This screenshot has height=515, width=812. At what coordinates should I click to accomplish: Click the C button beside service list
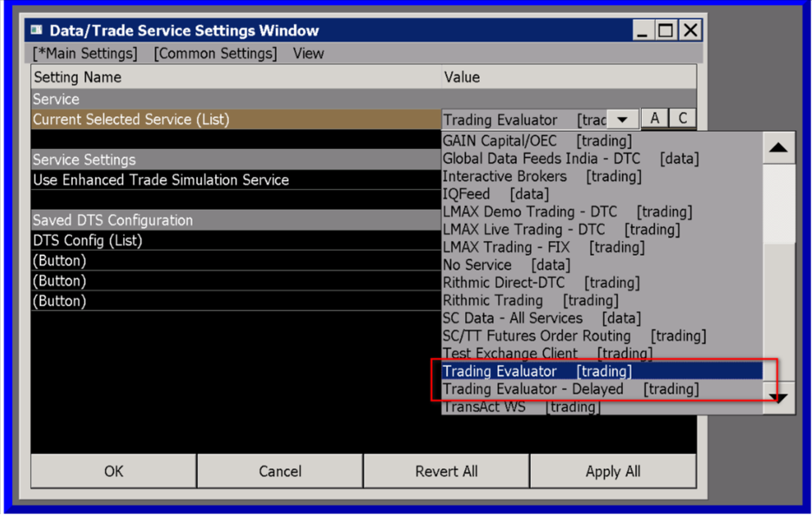(683, 119)
